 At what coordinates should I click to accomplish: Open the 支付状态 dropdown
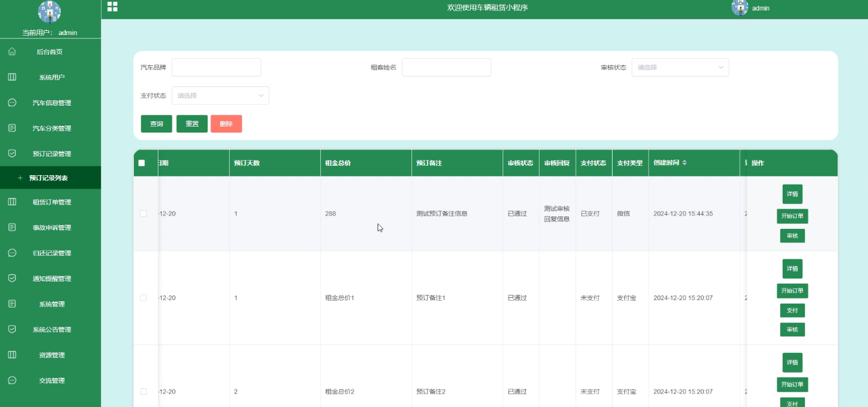(220, 95)
